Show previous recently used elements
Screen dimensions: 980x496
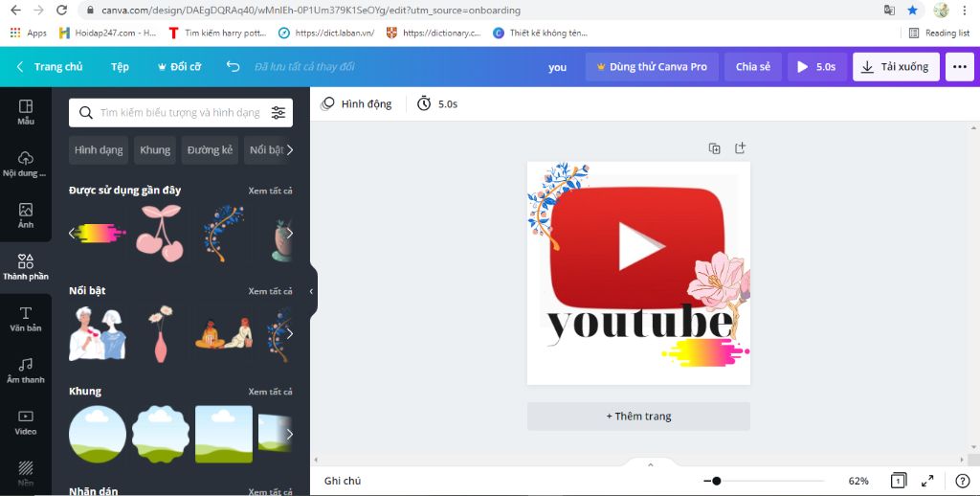tap(71, 234)
